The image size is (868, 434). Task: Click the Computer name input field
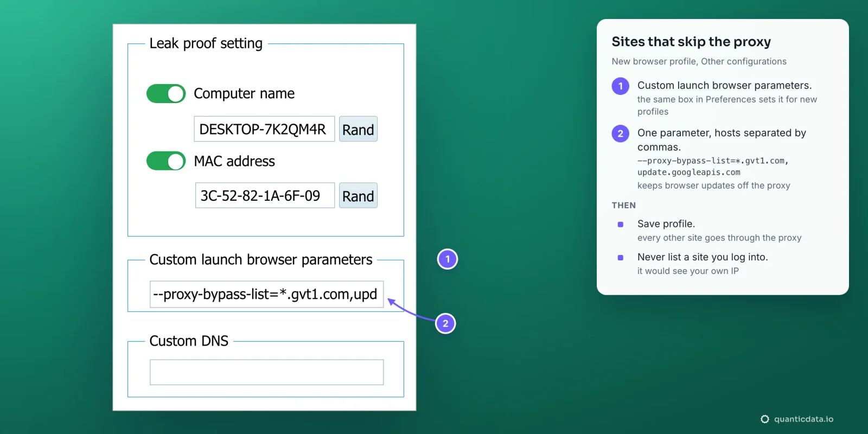click(x=264, y=129)
